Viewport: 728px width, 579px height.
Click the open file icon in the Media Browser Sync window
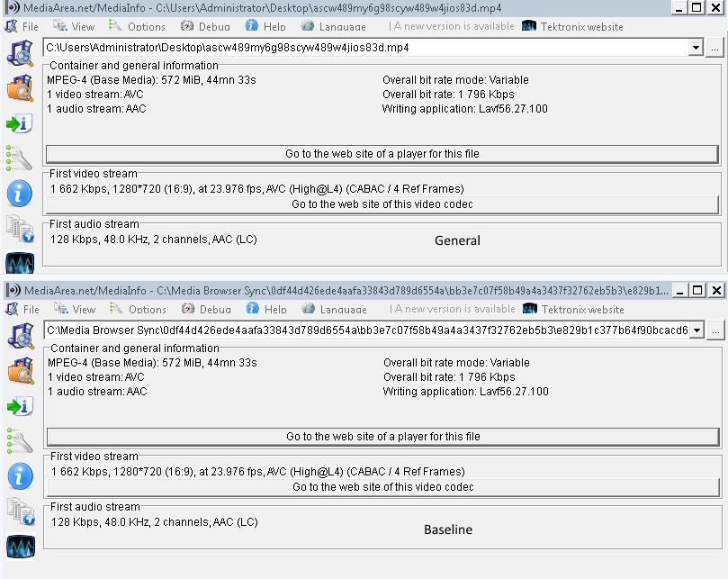click(x=21, y=336)
